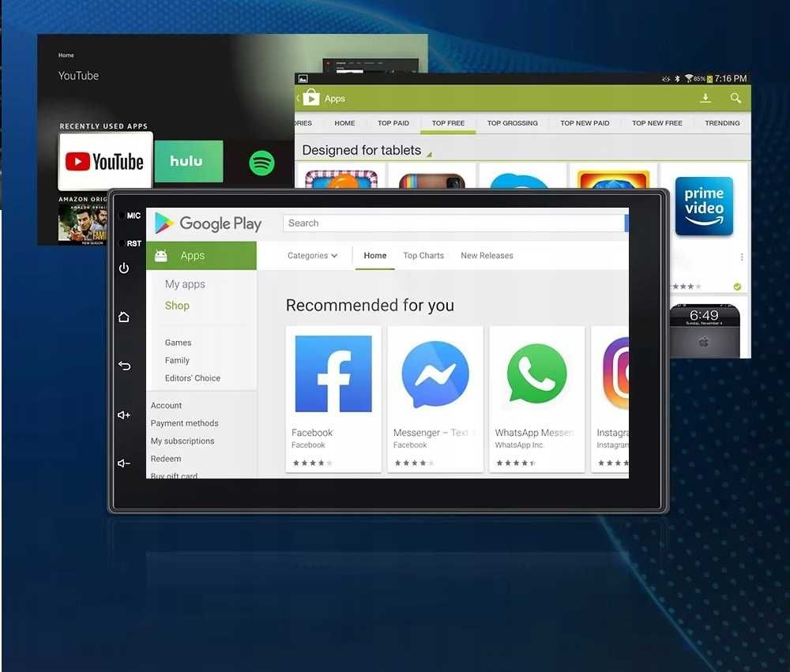
Task: Select the TOP FREE tab
Action: point(448,123)
